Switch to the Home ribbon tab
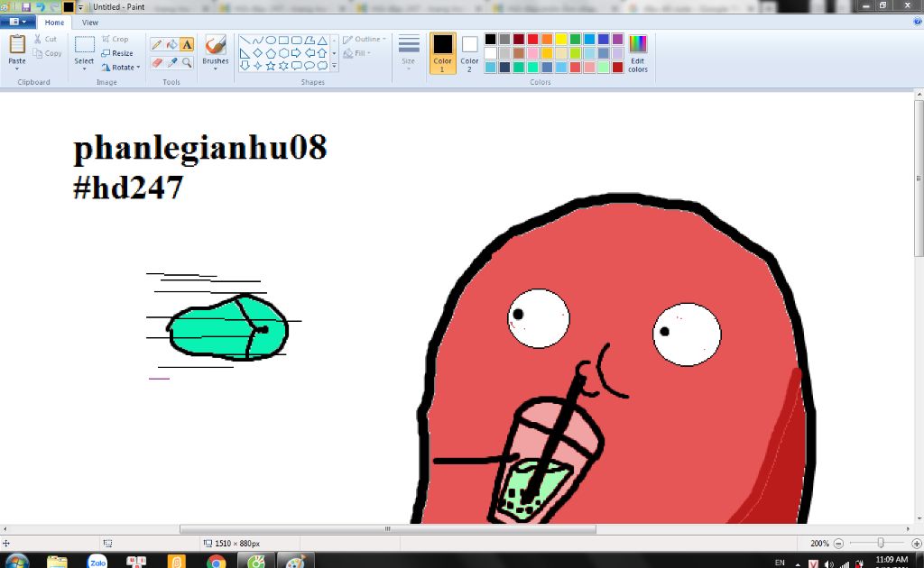The image size is (924, 568). click(54, 23)
